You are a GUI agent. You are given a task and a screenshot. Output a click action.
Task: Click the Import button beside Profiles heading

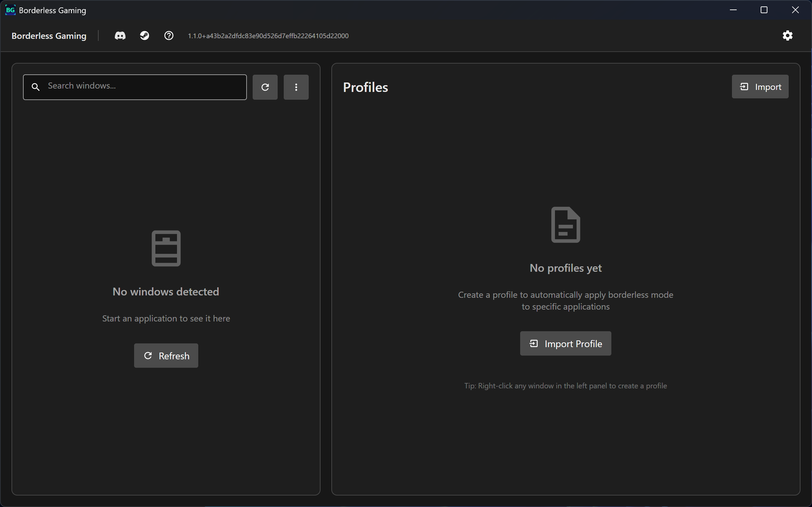point(760,87)
